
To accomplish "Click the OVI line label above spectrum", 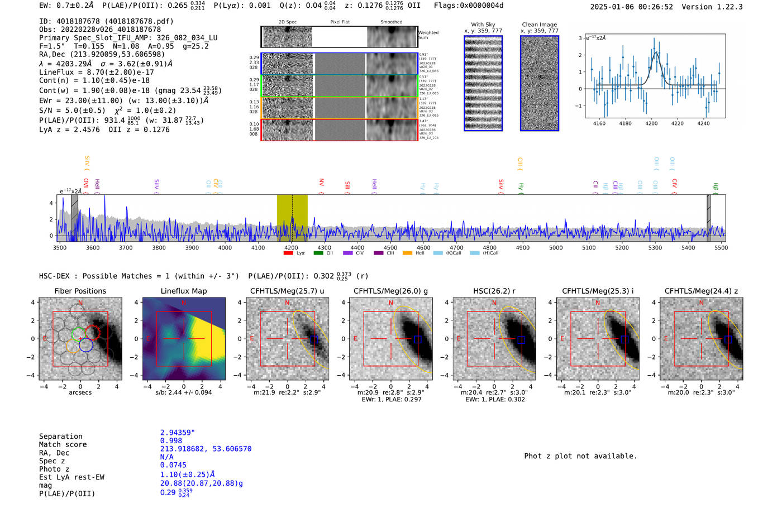I will (x=86, y=186).
